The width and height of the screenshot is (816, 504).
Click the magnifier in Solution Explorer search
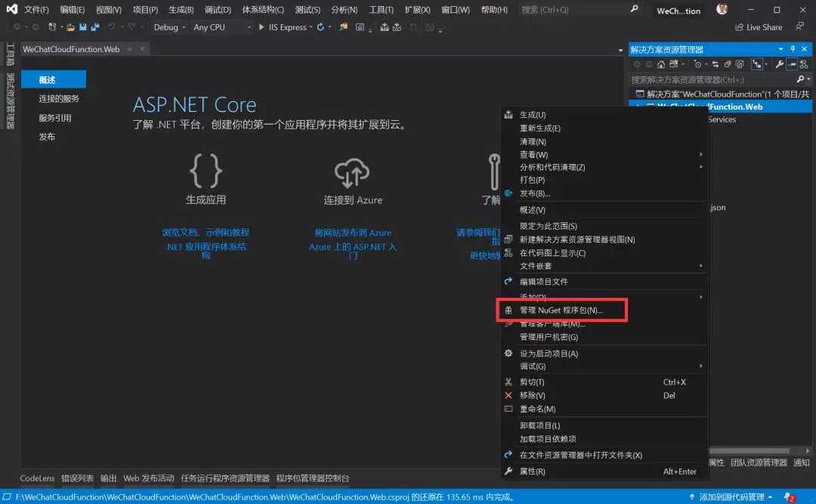(x=800, y=79)
